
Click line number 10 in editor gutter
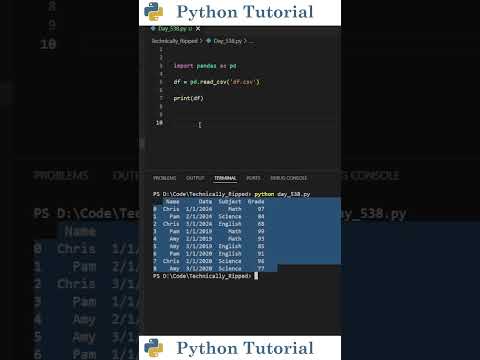159,123
